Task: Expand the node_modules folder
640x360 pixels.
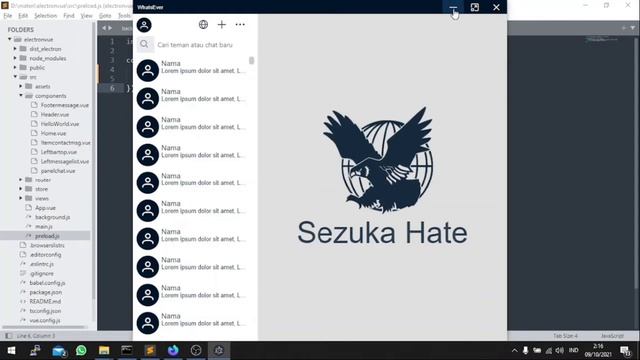Action: coord(15,58)
